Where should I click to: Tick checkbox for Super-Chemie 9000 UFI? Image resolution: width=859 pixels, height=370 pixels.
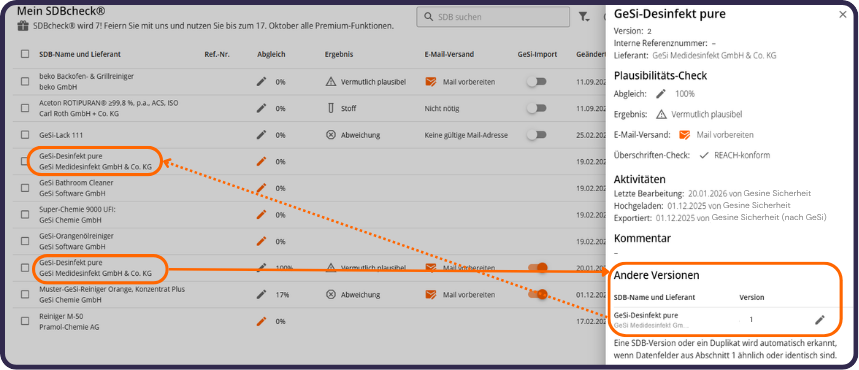tap(25, 215)
